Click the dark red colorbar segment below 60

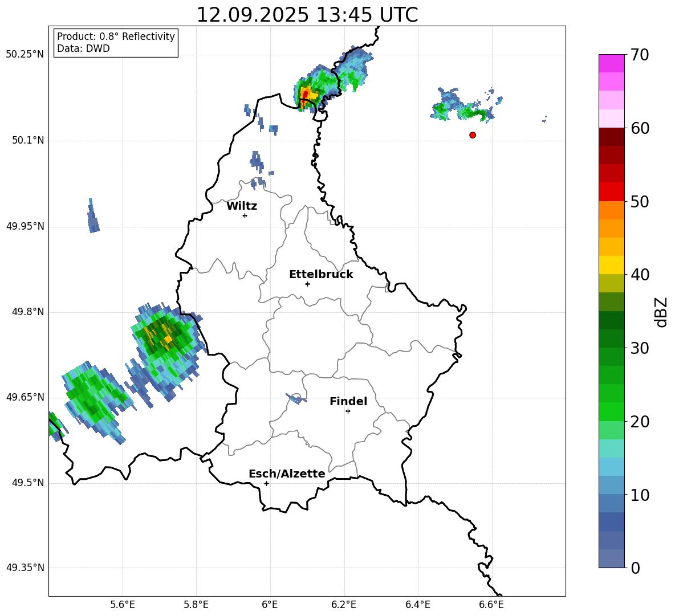(612, 137)
